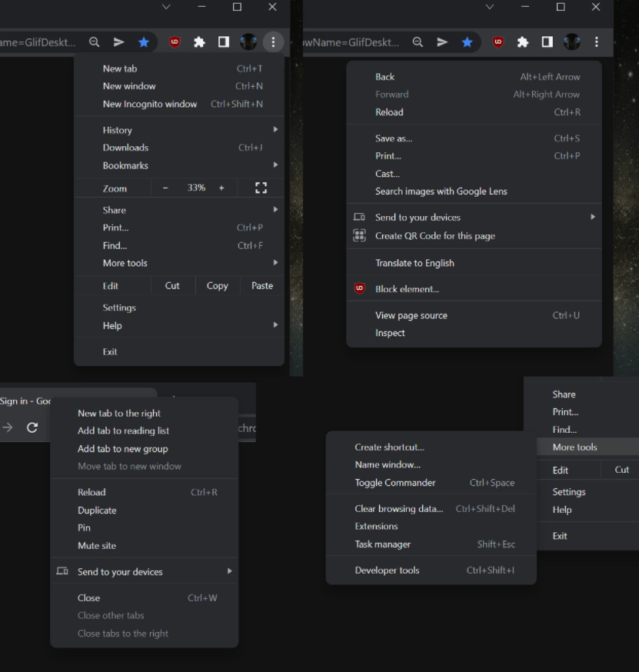This screenshot has width=639, height=672.
Task: Open Task manager from More tools
Action: point(383,544)
